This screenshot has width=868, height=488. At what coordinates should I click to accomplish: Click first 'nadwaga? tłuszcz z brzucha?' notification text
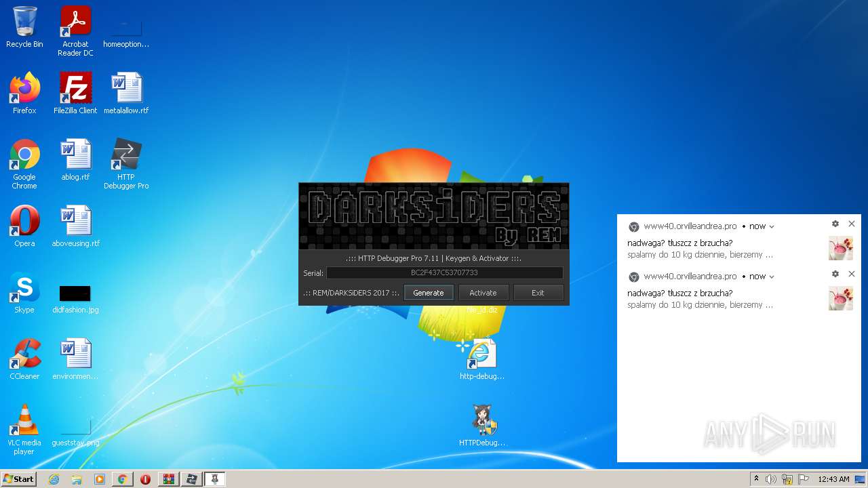(679, 243)
